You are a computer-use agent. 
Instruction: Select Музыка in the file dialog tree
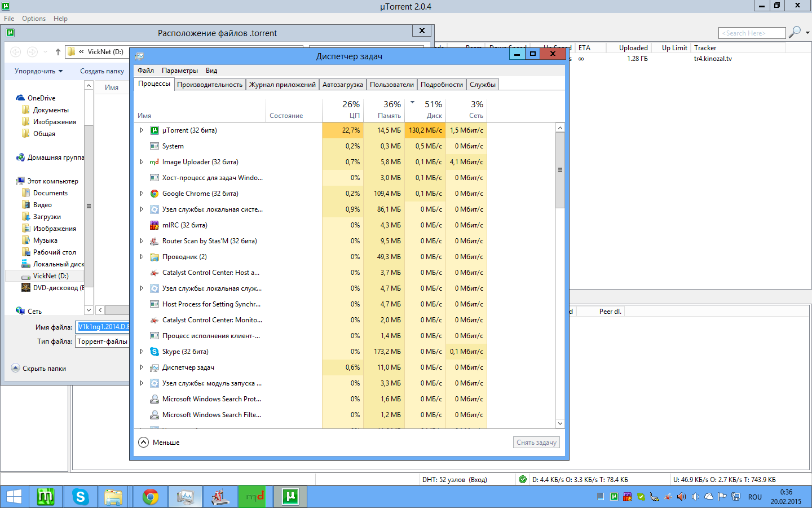(x=45, y=240)
